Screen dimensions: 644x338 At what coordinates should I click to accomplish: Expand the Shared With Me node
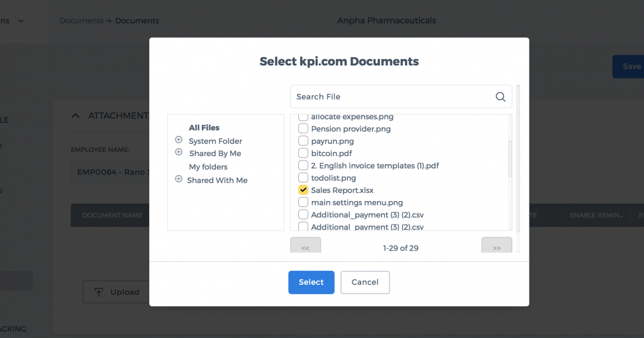(x=179, y=179)
